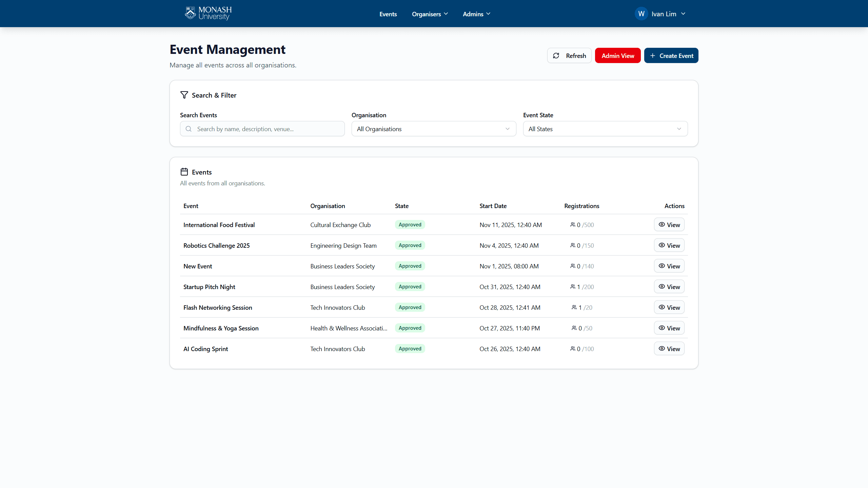868x488 pixels.
Task: Click the calendar icon beside Events heading
Action: coord(184,172)
